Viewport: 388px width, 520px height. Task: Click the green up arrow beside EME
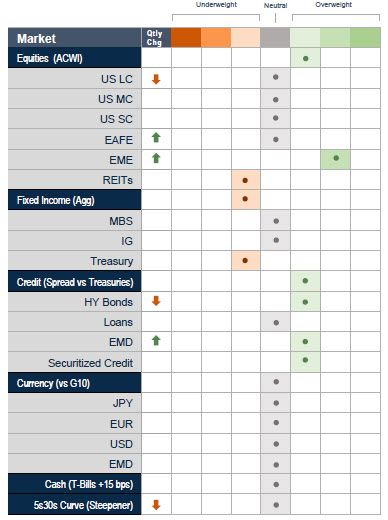(156, 158)
